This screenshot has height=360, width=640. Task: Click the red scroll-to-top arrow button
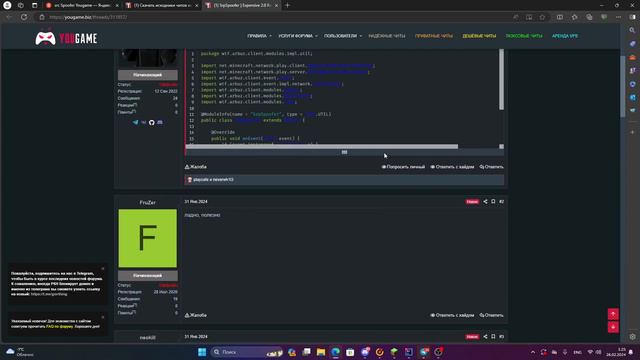point(613,314)
